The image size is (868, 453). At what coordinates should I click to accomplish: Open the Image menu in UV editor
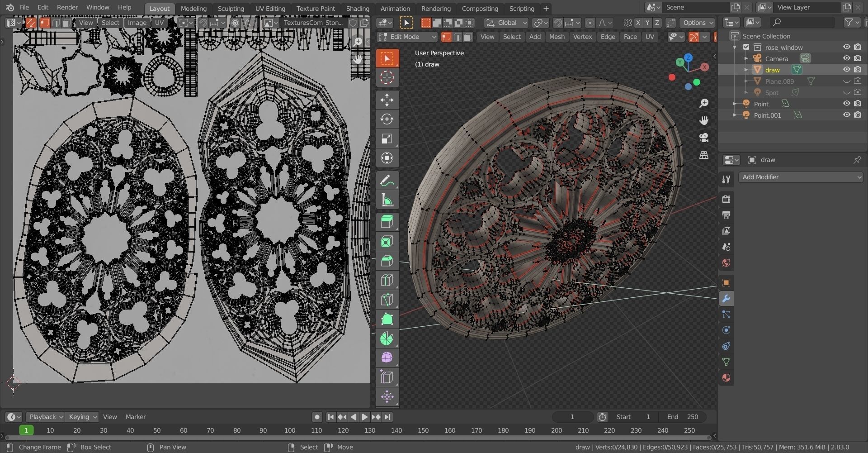point(137,23)
